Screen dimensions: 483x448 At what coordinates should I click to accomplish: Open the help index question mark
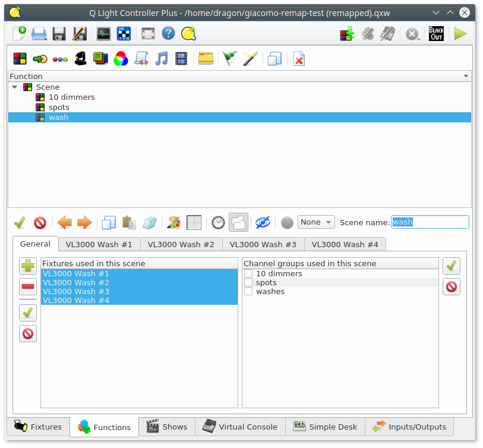coord(168,33)
